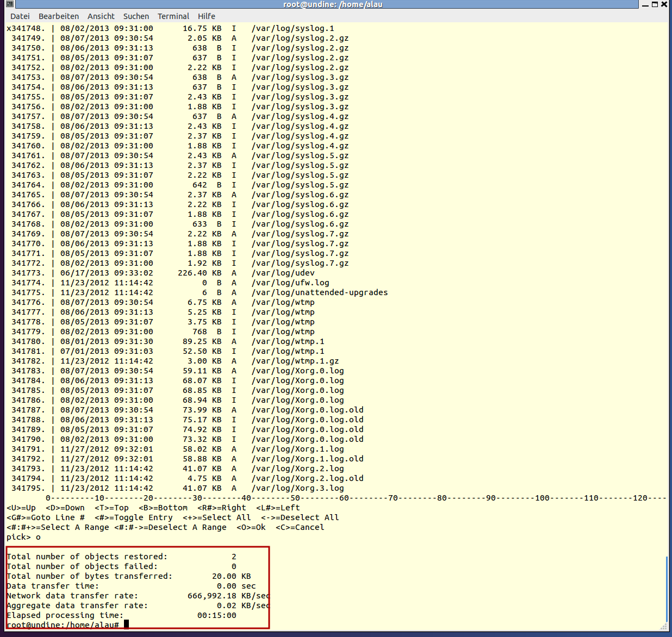Close the root@undine terminal window
This screenshot has width=672, height=637.
coord(664,4)
